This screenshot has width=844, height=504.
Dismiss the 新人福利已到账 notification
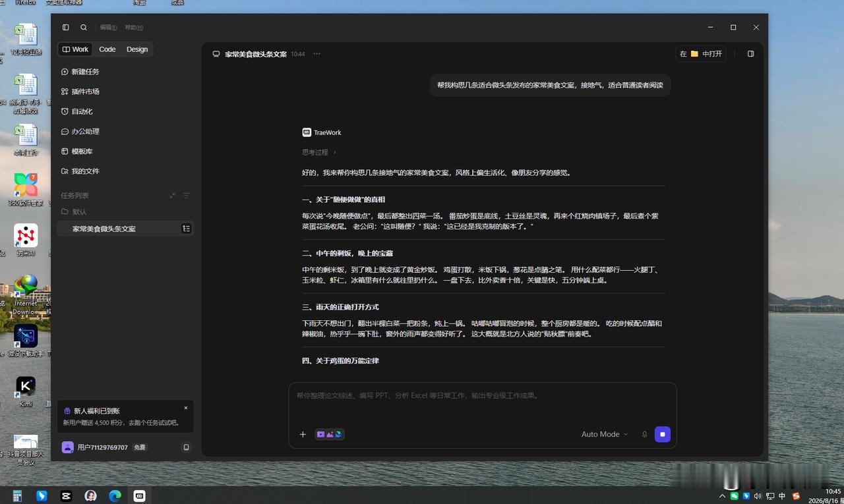185,408
